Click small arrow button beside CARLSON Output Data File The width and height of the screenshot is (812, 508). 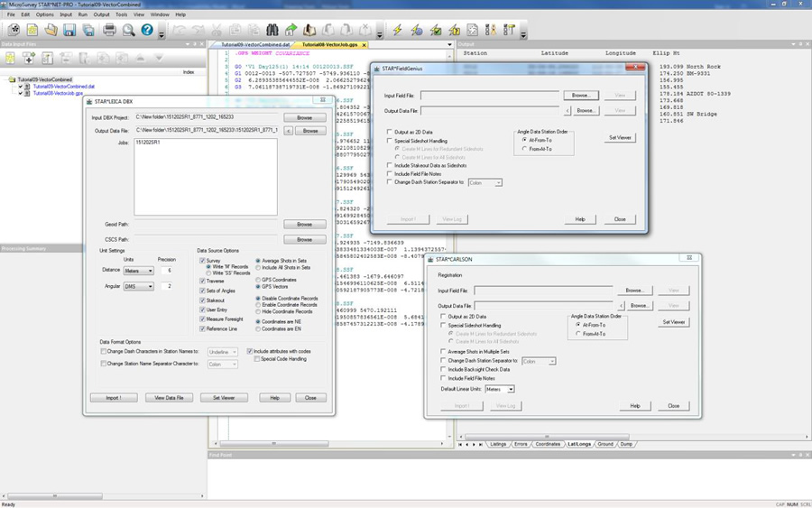click(x=622, y=306)
